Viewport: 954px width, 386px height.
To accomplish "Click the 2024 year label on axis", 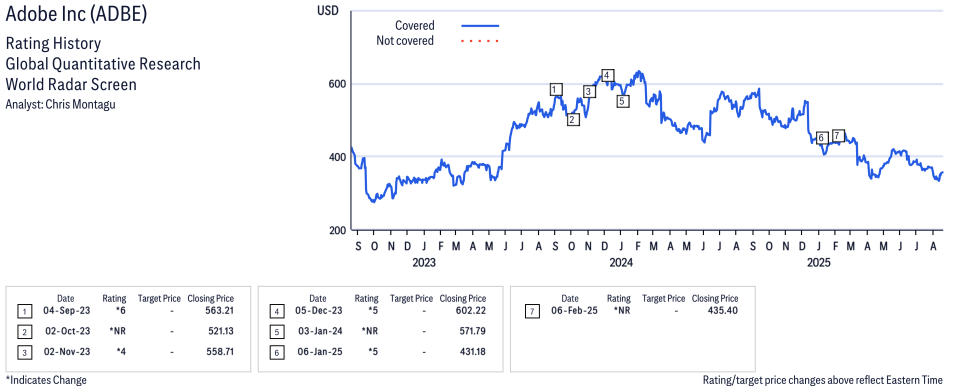I will pyautogui.click(x=621, y=263).
